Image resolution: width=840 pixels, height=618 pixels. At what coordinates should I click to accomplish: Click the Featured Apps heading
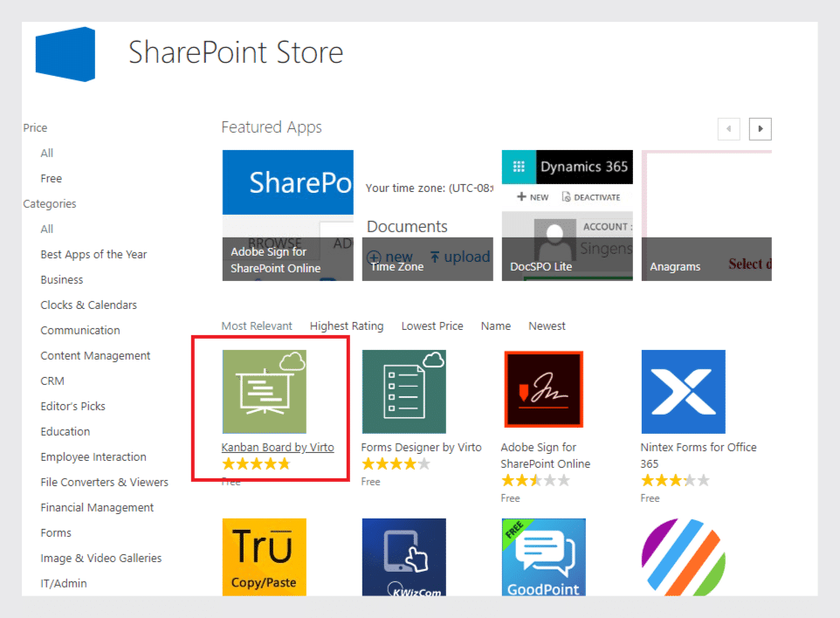(272, 127)
